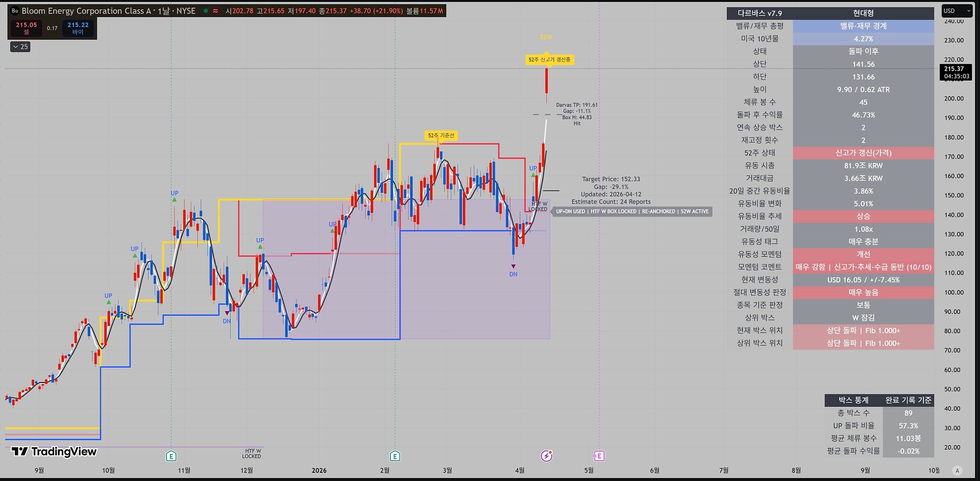The image size is (980, 481).
Task: Click the 연속 상승 박스 value 2
Action: coord(863,128)
